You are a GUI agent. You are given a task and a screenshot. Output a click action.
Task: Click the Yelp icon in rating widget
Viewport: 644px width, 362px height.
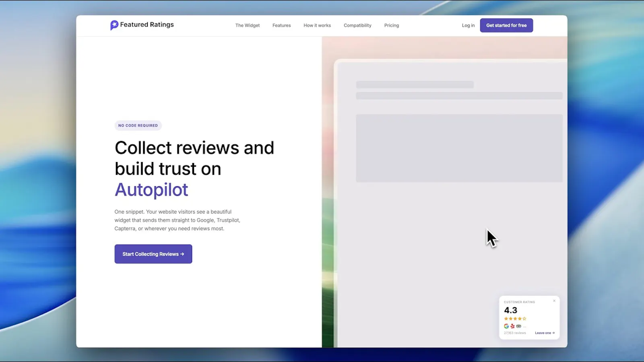(x=512, y=326)
